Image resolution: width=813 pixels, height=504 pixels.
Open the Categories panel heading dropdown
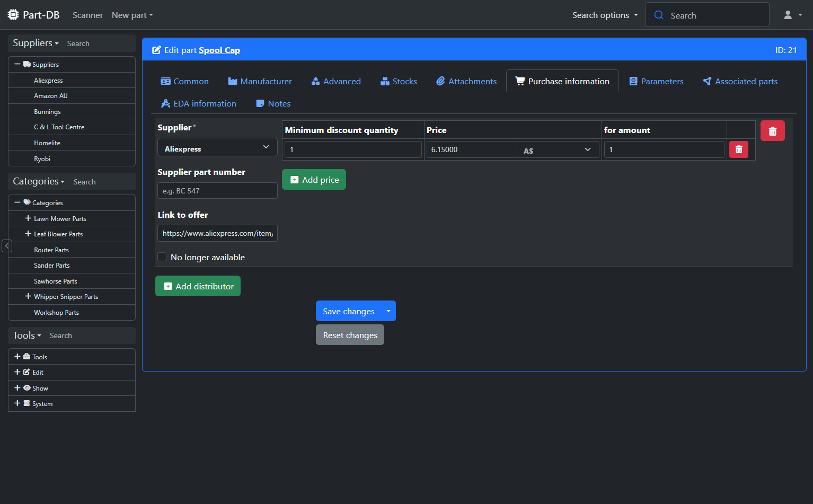tap(39, 181)
